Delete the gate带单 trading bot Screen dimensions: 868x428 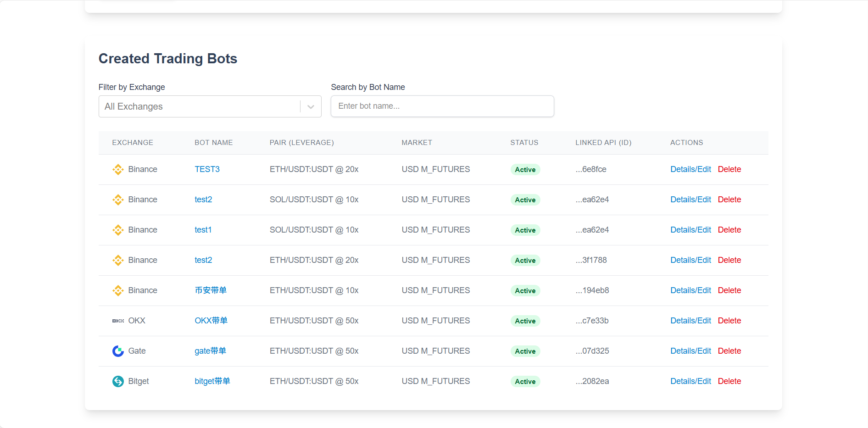point(729,351)
